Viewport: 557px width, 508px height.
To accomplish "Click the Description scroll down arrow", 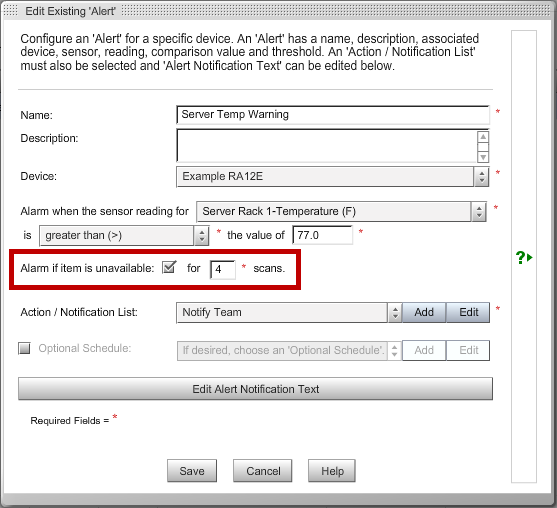I will tap(483, 157).
